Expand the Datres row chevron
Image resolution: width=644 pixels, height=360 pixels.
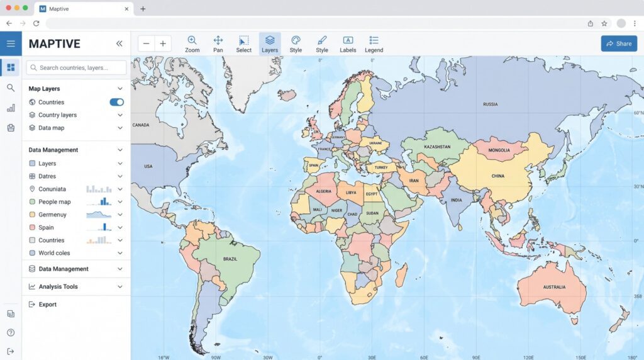(120, 176)
